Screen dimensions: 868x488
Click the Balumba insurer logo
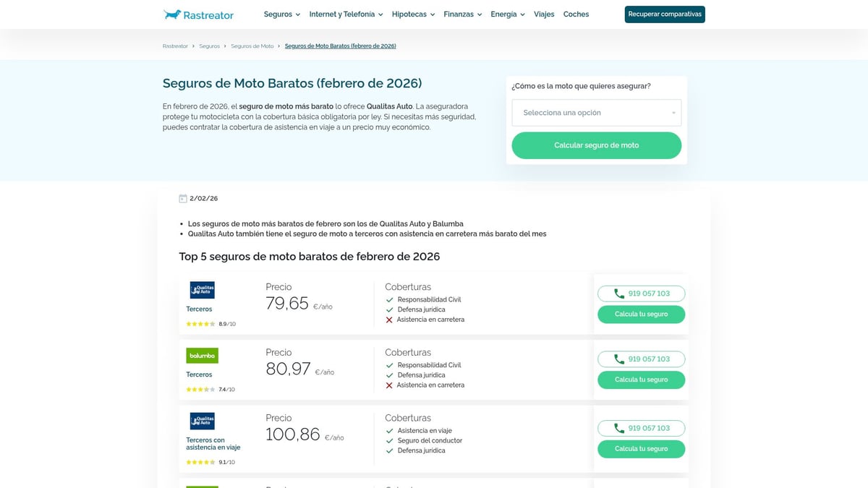tap(202, 355)
